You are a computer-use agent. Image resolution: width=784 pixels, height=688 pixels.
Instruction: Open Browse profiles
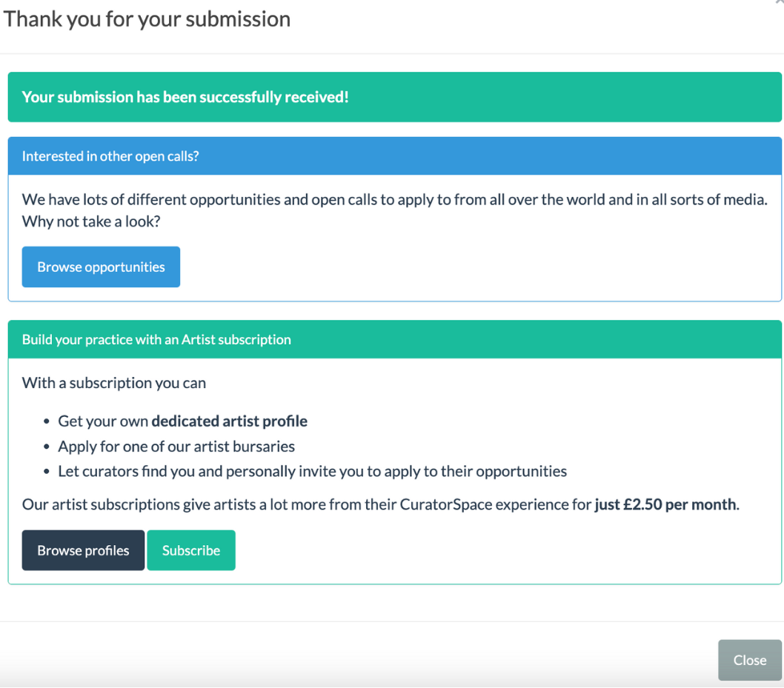pyautogui.click(x=83, y=550)
